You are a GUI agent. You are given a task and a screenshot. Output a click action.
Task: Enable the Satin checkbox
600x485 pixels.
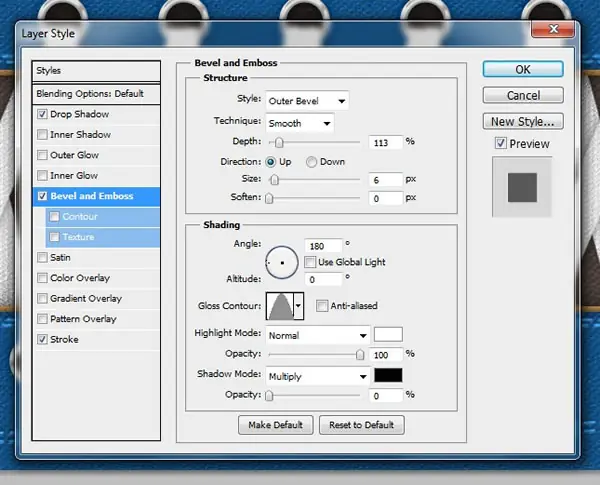pyautogui.click(x=42, y=258)
